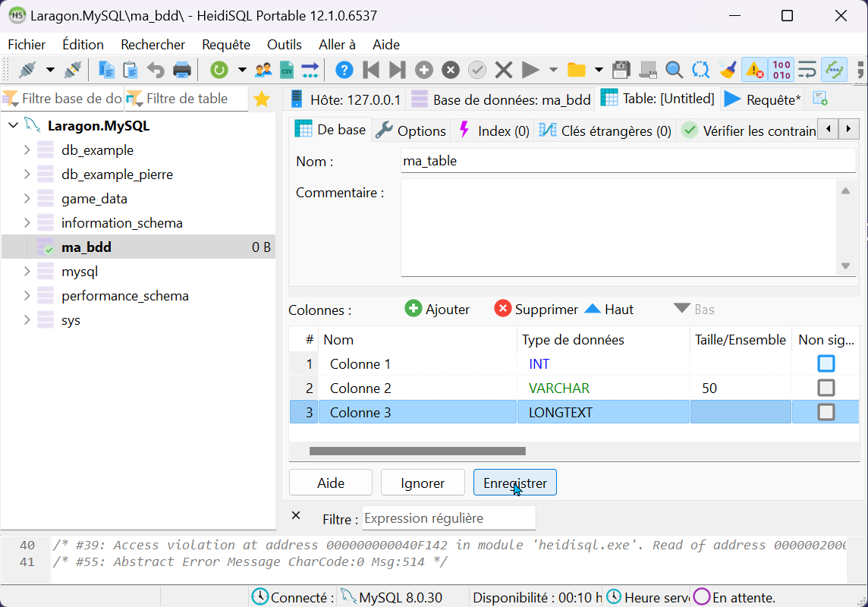Open the Outils menu

[x=284, y=45]
